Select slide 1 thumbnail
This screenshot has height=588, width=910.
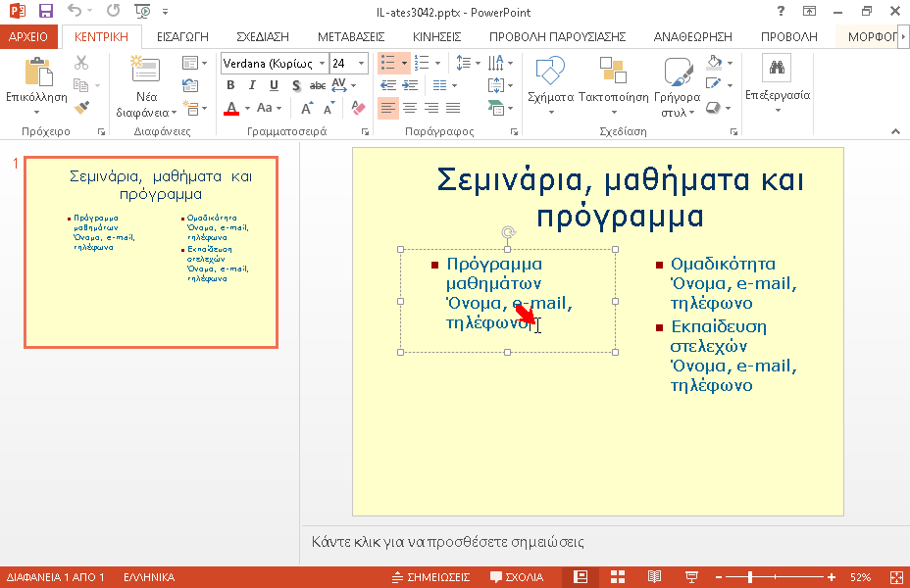pyautogui.click(x=151, y=252)
